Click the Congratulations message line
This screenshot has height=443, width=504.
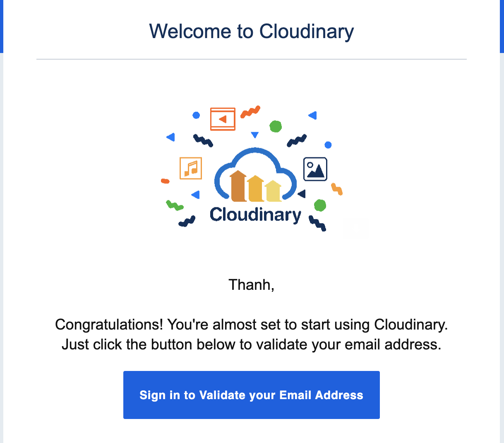252,325
